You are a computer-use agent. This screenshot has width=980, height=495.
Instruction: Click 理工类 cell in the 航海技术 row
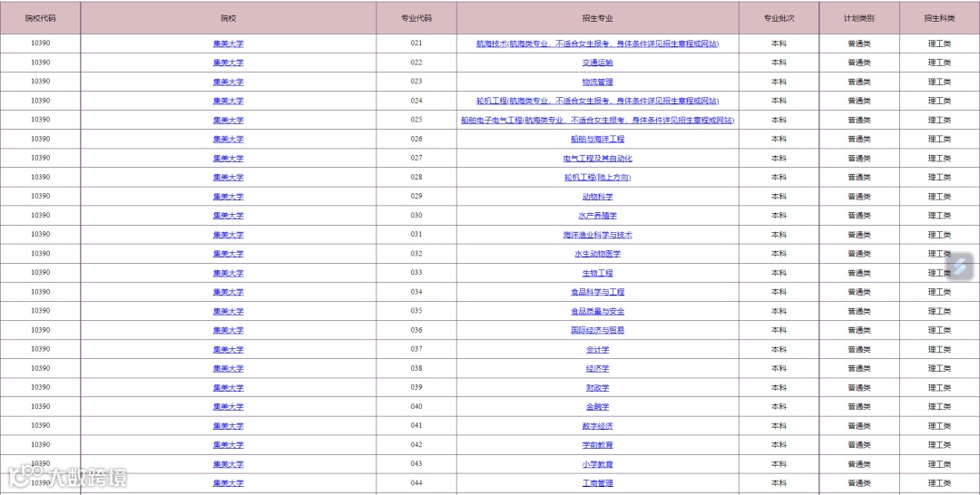click(939, 44)
